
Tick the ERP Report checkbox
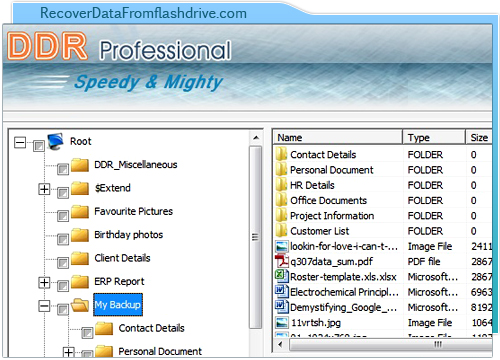point(63,286)
